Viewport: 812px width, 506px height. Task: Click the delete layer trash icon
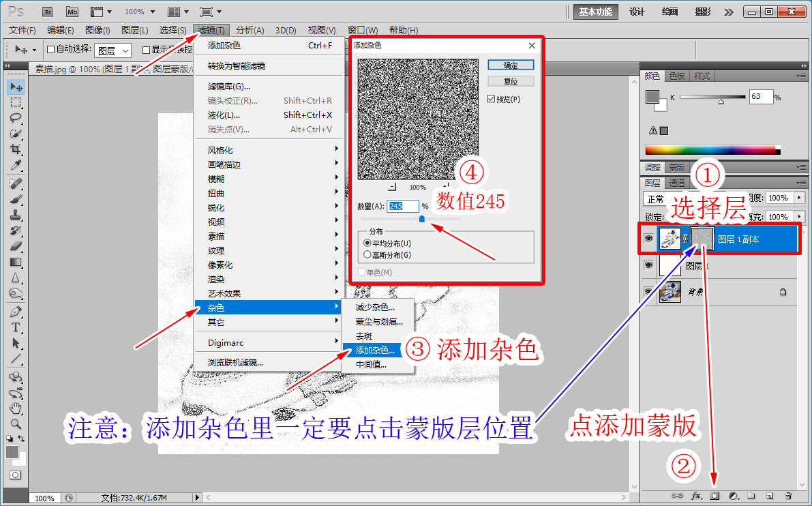[x=788, y=496]
